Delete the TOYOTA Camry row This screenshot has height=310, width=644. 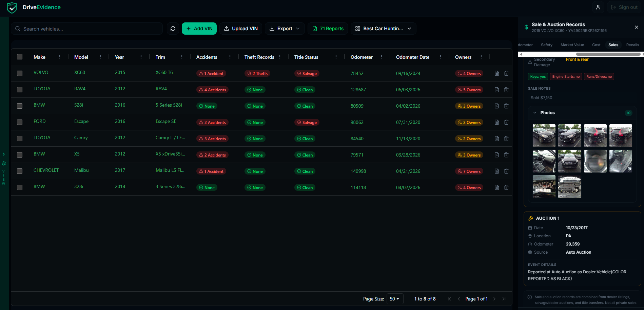point(506,139)
